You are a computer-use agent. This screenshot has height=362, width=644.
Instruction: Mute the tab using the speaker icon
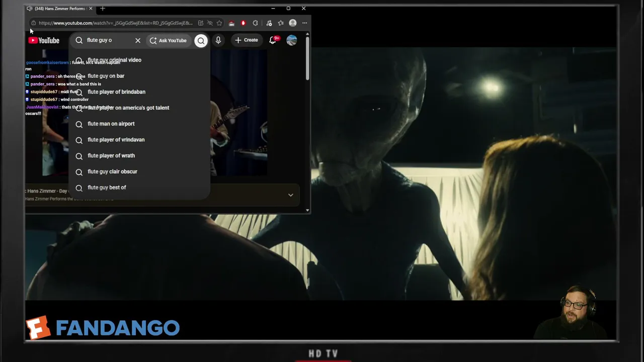(x=29, y=9)
